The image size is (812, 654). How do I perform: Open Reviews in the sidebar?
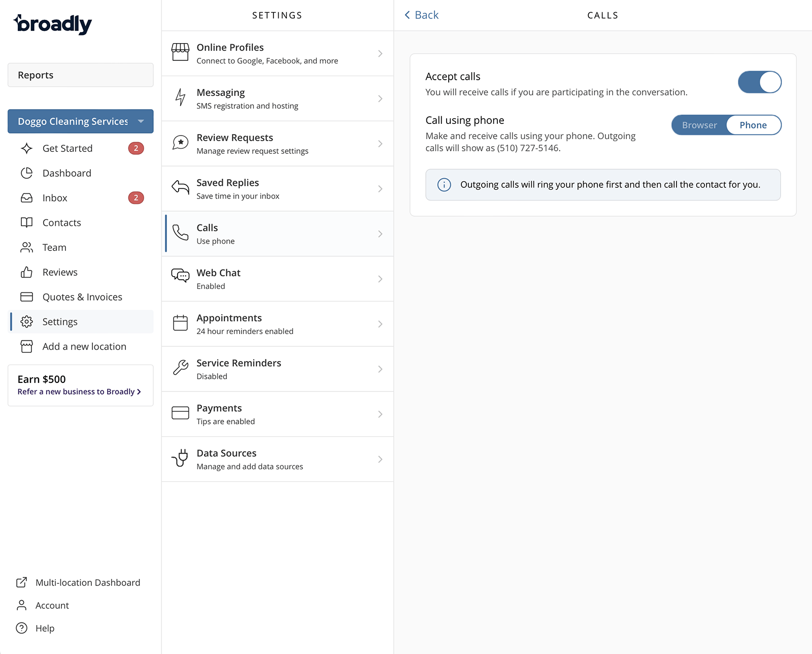click(x=82, y=272)
